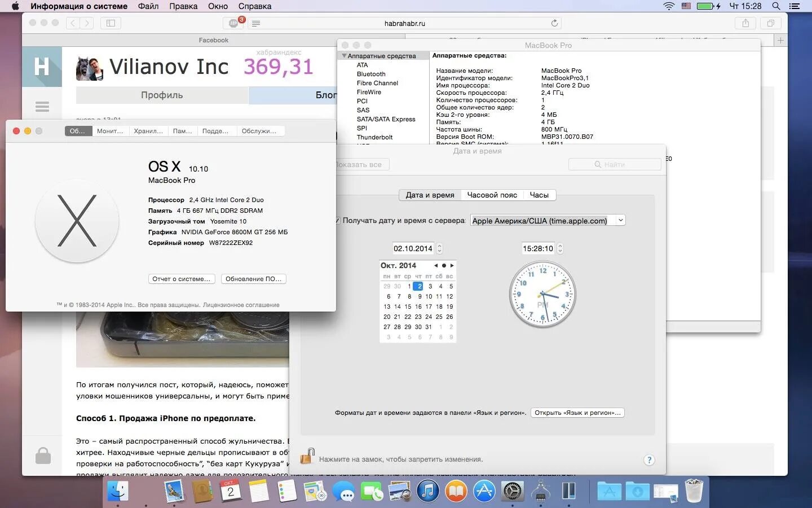Toggle getting date and time from server
Screen dimensions: 812x508
337,221
